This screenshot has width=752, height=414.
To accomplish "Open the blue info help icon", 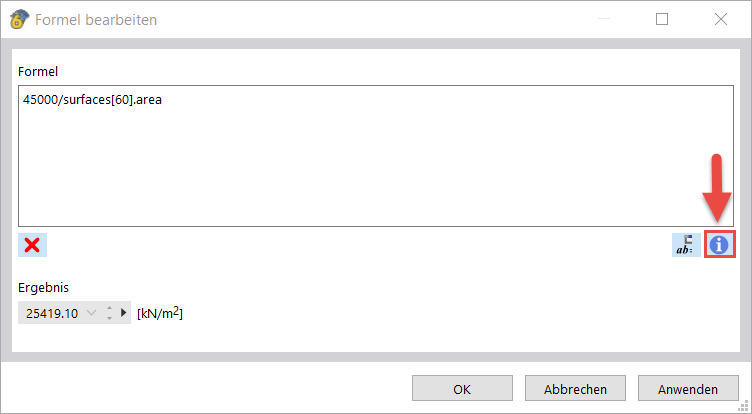I will tap(720, 245).
